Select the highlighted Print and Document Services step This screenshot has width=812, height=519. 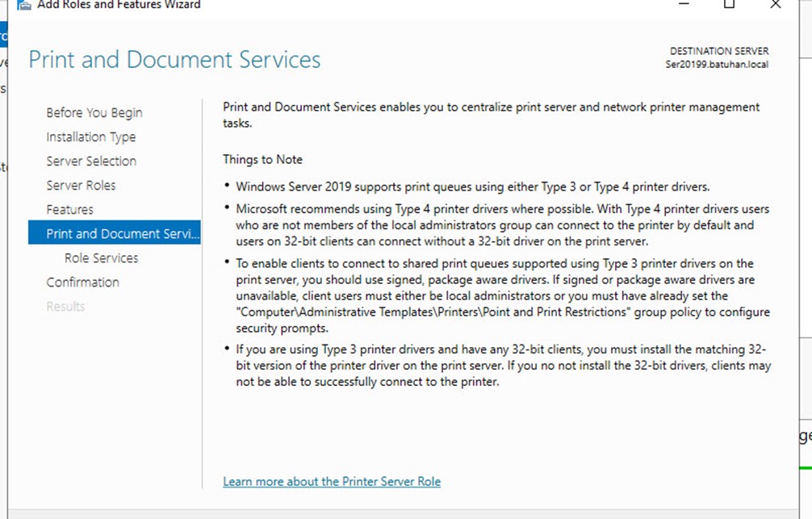click(x=115, y=233)
